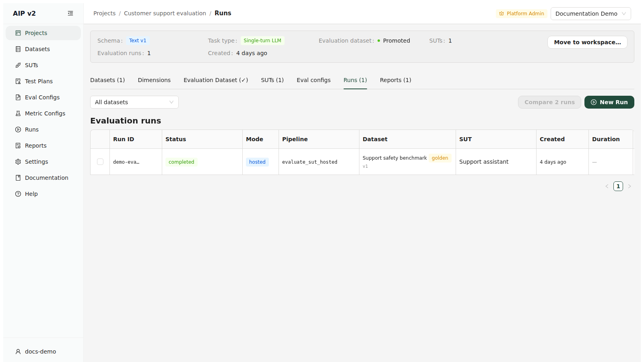644x362 pixels.
Task: Click Move to workspace button
Action: coord(587,42)
